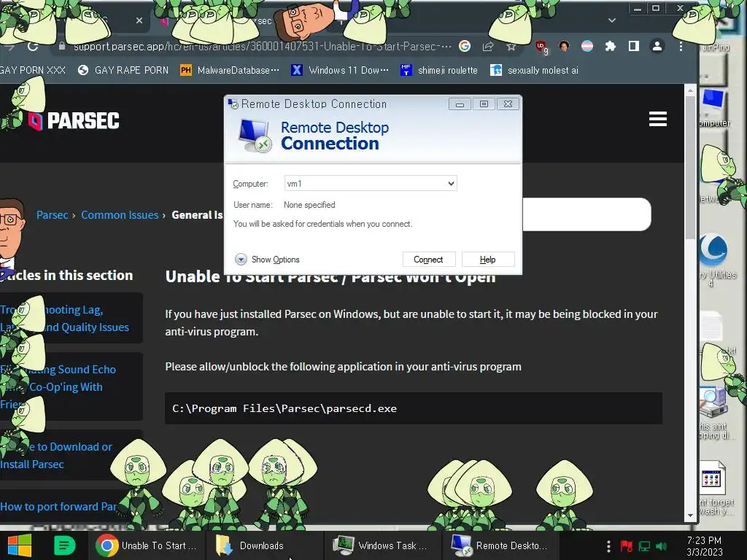
Task: Close the first Chrome tab
Action: click(139, 20)
